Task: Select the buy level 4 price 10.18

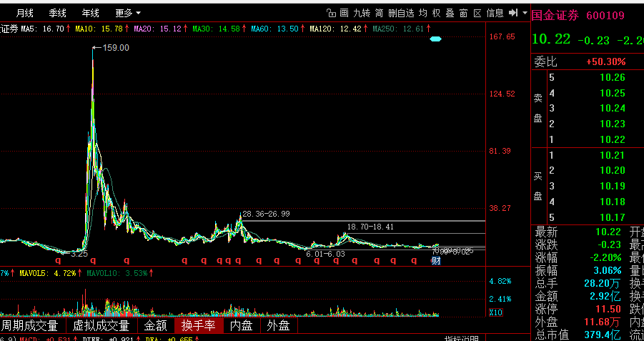Action: 613,202
